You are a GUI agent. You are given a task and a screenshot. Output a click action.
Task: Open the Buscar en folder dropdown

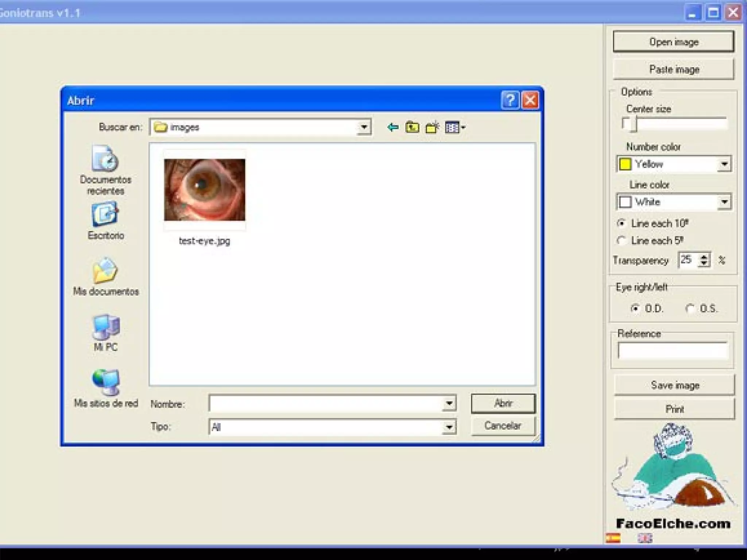click(x=364, y=127)
